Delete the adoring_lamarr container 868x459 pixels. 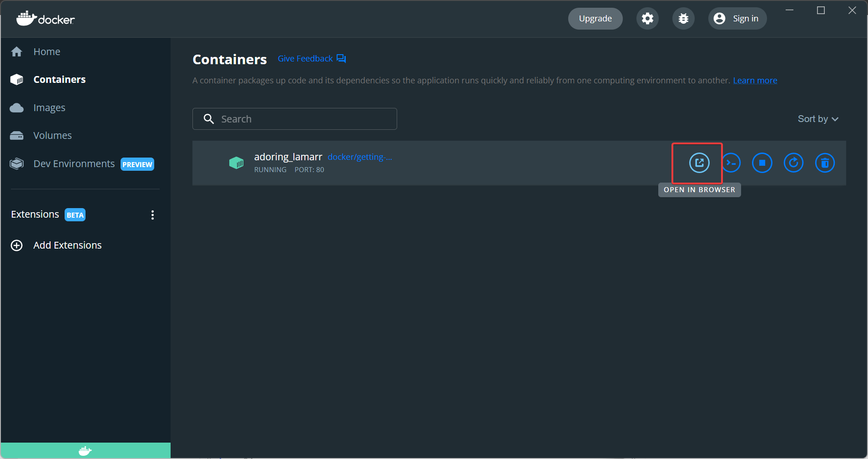(825, 163)
